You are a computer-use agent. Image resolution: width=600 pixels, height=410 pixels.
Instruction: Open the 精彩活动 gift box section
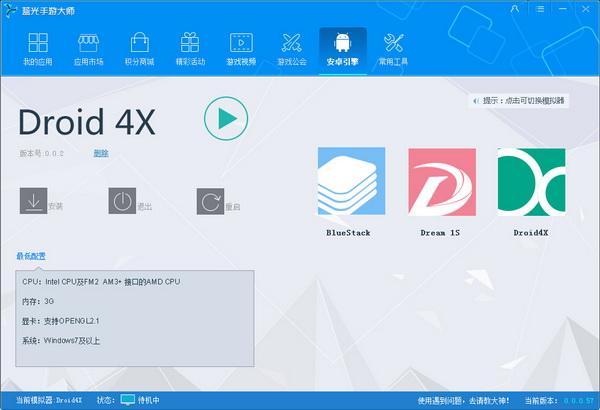tap(190, 49)
